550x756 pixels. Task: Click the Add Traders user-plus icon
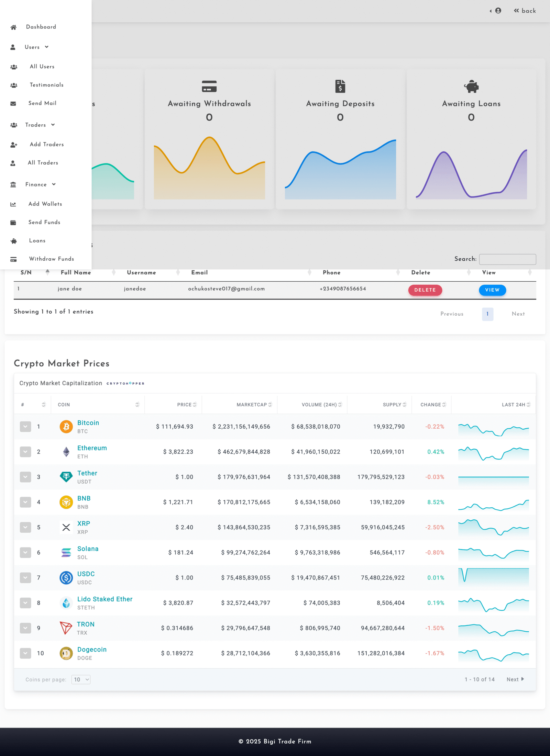14,145
